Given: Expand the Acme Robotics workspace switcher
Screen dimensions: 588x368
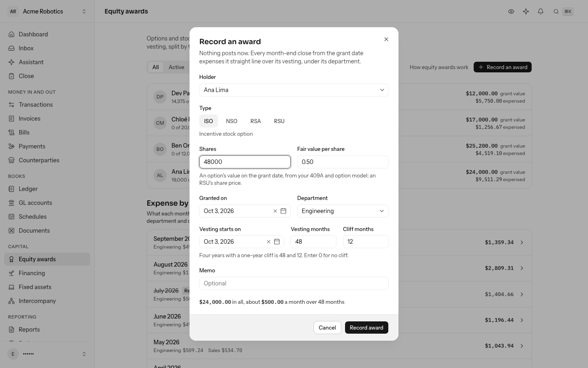Looking at the screenshot, I should [47, 11].
